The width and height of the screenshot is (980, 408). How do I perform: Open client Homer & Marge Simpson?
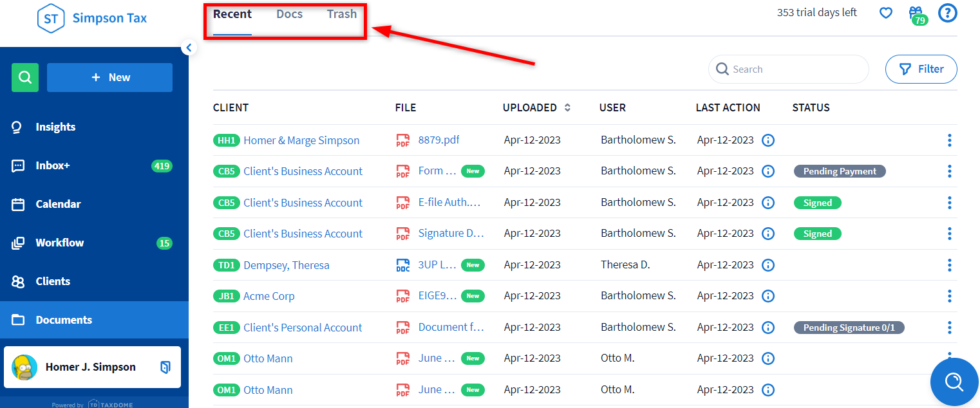pyautogui.click(x=301, y=140)
